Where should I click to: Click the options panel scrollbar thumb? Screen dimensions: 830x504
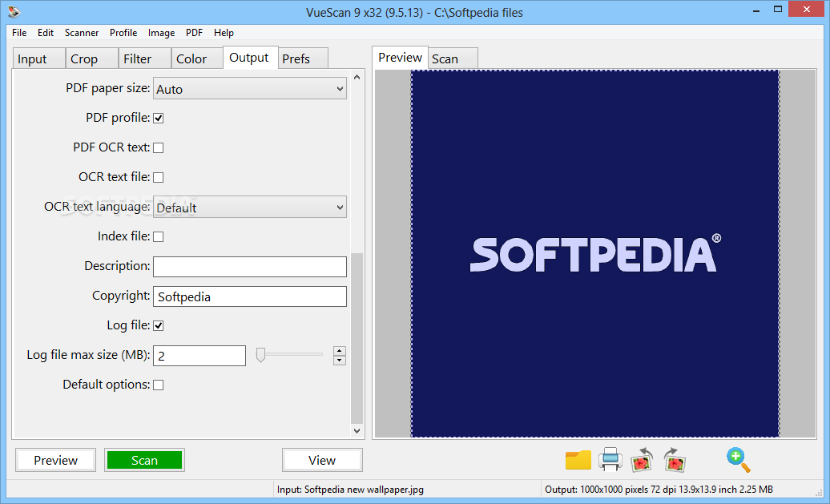tap(357, 338)
